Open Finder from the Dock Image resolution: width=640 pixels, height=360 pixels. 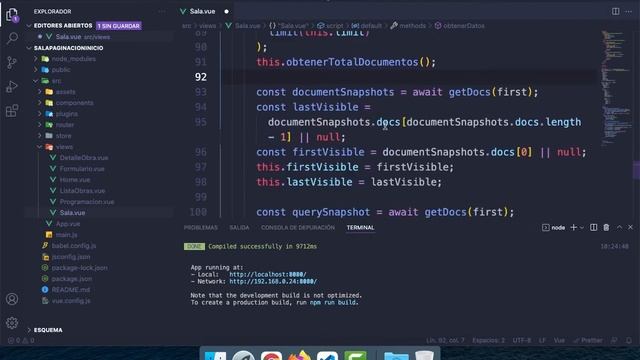(215, 356)
